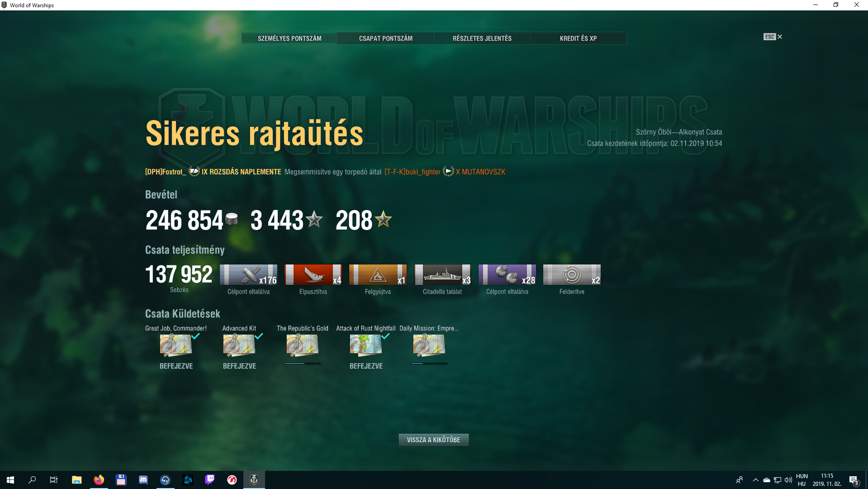Click the Daily Mission progress bar
Screen dimensions: 868x489
point(429,363)
